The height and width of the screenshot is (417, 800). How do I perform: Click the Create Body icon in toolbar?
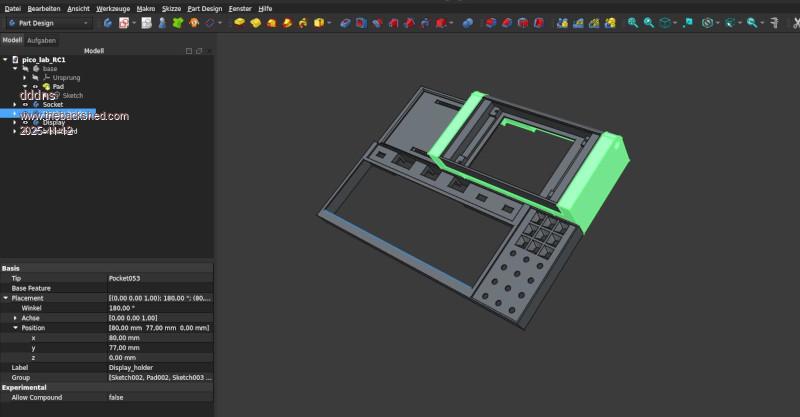point(107,22)
